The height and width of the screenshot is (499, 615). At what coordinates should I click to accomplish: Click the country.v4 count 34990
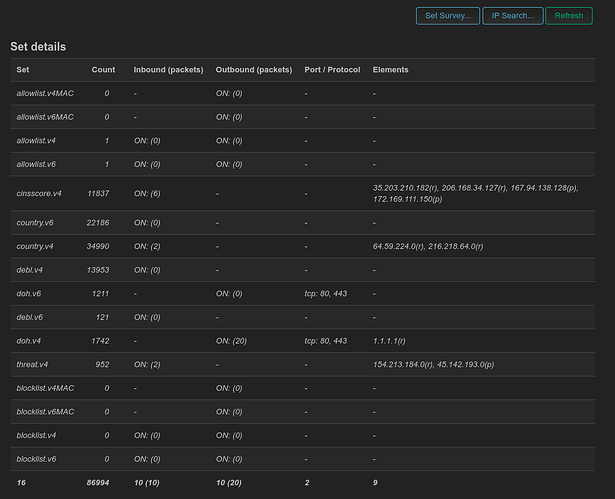point(98,246)
